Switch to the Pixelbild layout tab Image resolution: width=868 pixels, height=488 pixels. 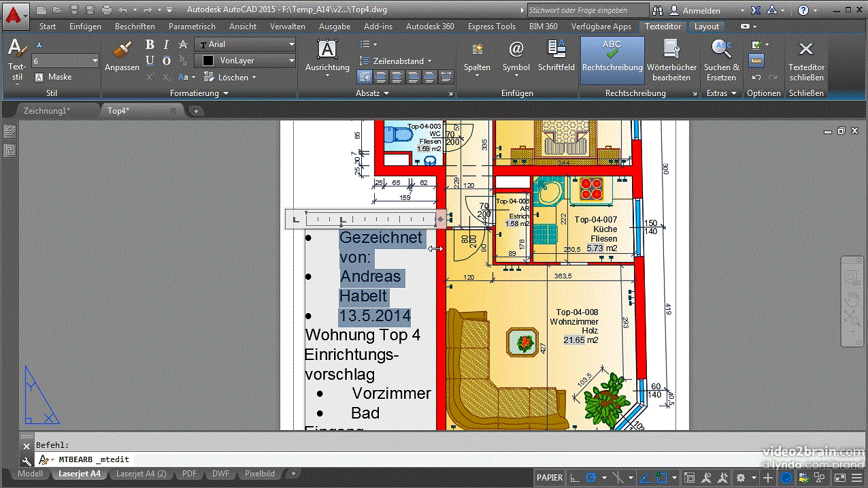click(x=260, y=474)
